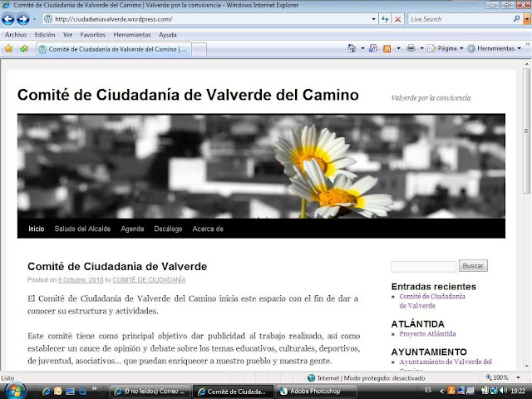The image size is (532, 399).
Task: Launch Internet Explorer from Quick Launch
Action: 46,392
